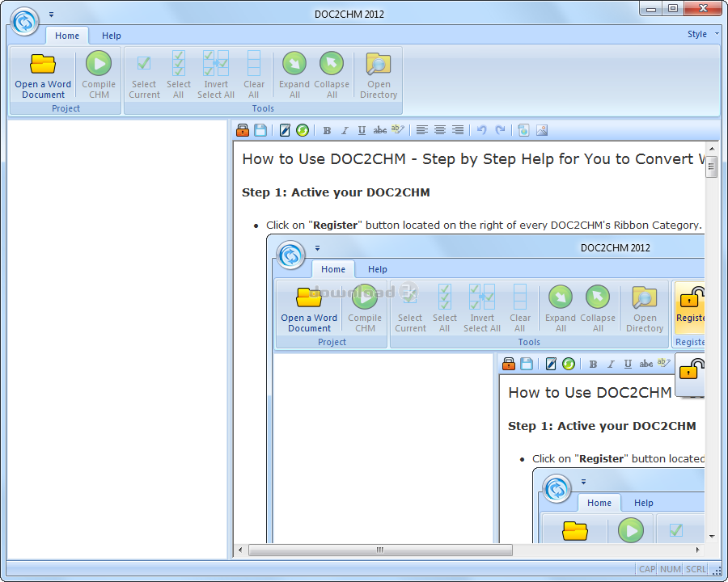Toggle Underline formatting
This screenshot has width=728, height=582.
click(x=362, y=130)
